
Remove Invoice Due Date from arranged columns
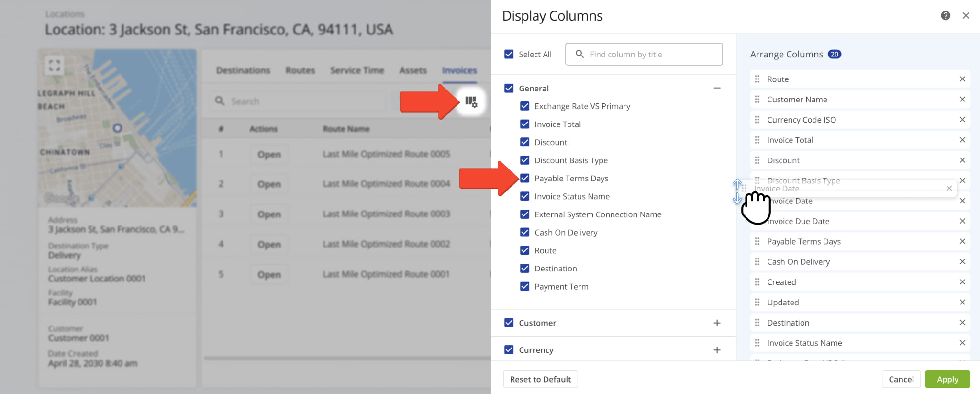point(962,221)
